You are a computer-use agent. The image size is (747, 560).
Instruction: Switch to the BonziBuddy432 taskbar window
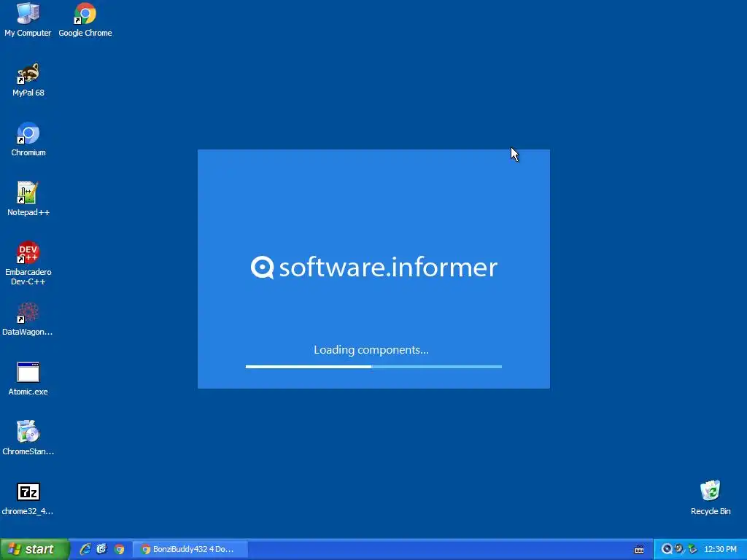pos(190,549)
